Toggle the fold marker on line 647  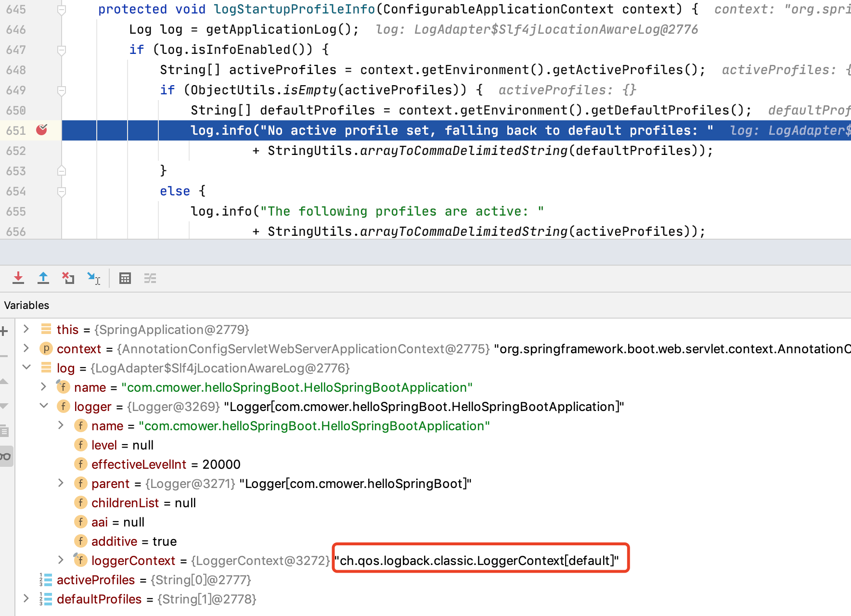62,50
